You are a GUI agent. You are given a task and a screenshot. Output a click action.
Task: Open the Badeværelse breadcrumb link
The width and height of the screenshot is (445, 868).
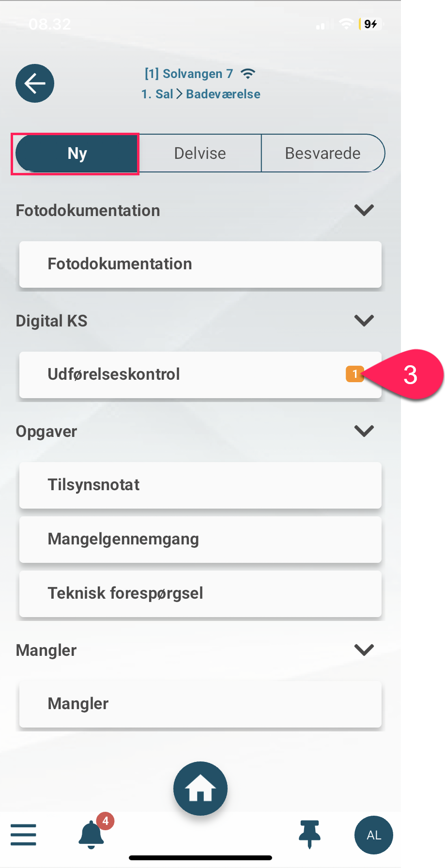pos(223,94)
